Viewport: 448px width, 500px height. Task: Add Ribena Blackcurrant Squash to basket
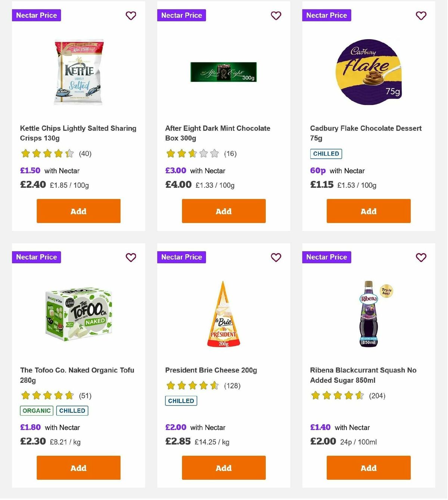click(x=368, y=468)
